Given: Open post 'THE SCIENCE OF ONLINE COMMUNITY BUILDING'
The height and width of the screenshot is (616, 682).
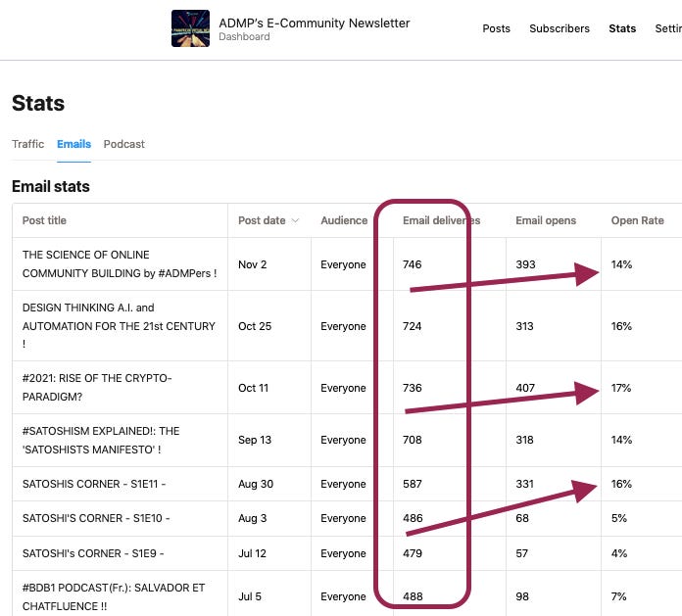Looking at the screenshot, I should (120, 263).
